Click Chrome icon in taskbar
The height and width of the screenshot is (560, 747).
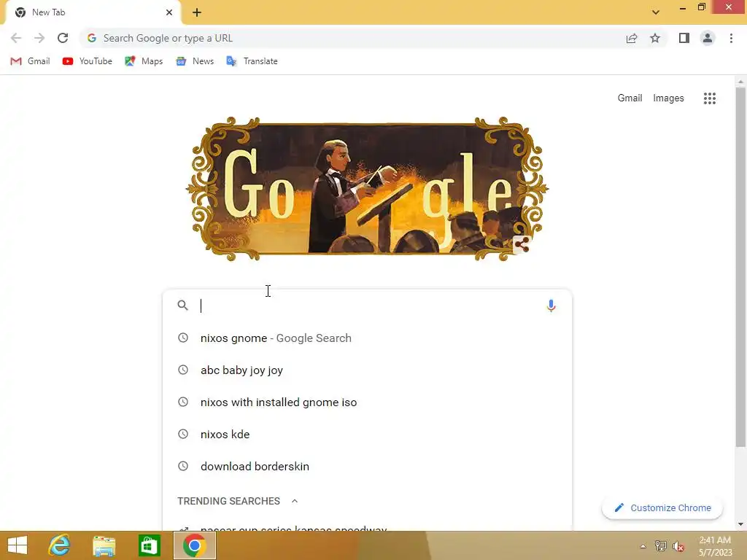click(194, 545)
